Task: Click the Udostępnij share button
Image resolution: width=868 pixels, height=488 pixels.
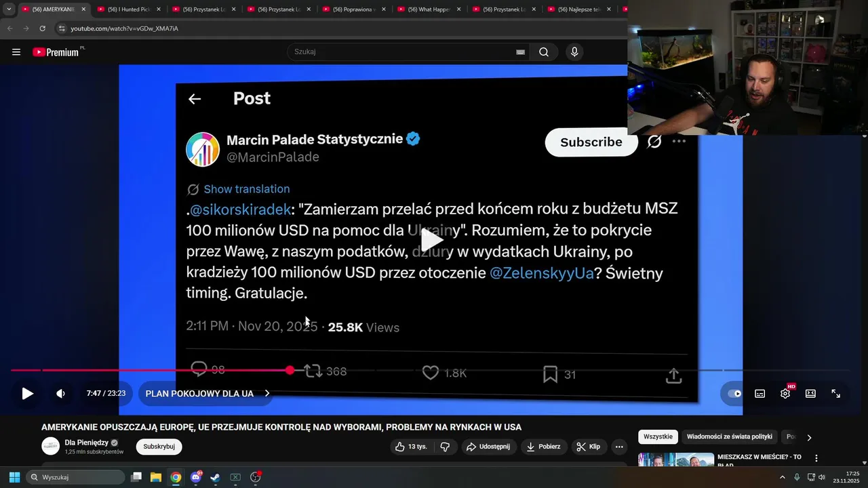Action: click(489, 447)
